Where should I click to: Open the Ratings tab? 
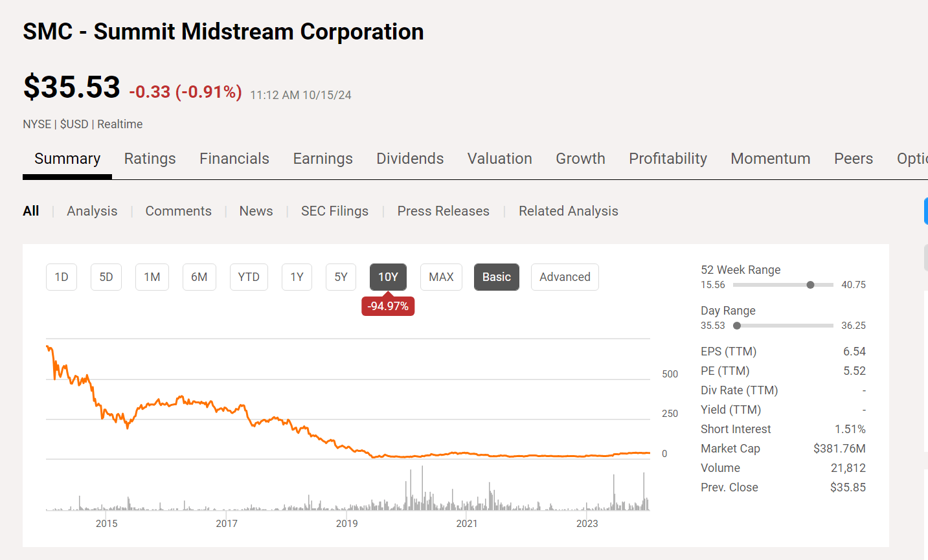pos(150,159)
